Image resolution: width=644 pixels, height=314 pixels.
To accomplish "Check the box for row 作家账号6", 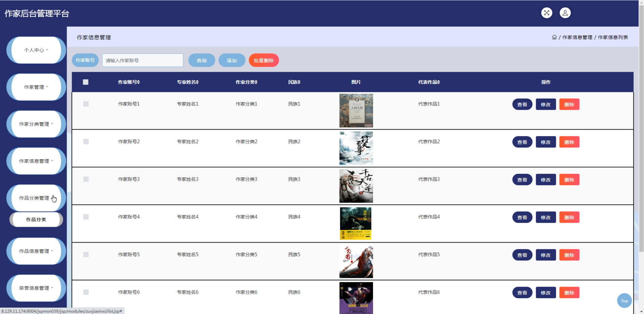I will click(x=86, y=292).
